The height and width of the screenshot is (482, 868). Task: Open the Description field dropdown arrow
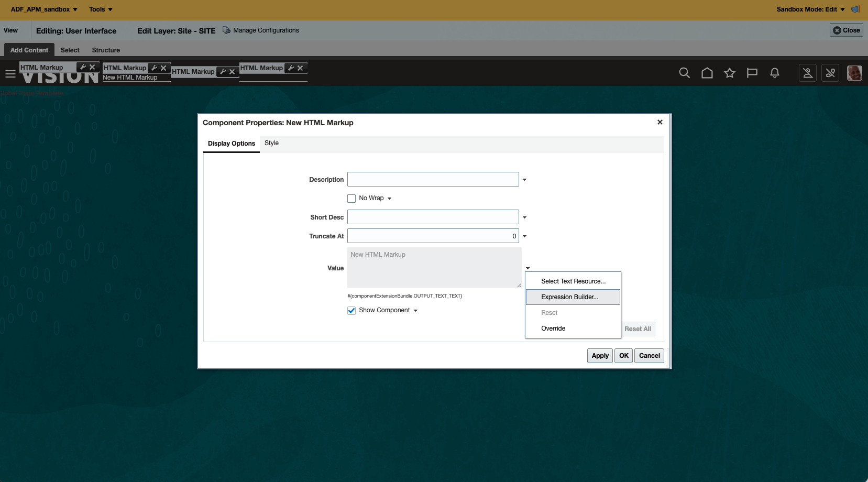[x=524, y=180]
